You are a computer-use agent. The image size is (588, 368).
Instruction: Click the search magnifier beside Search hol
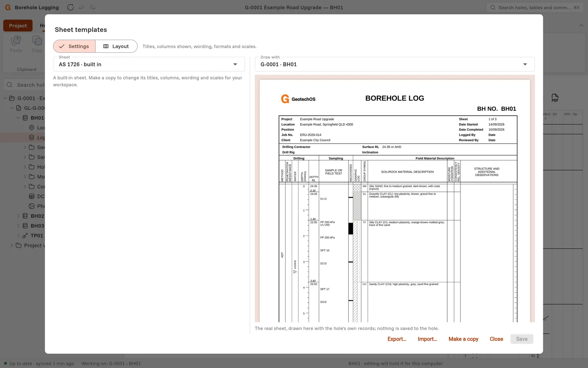coord(10,85)
